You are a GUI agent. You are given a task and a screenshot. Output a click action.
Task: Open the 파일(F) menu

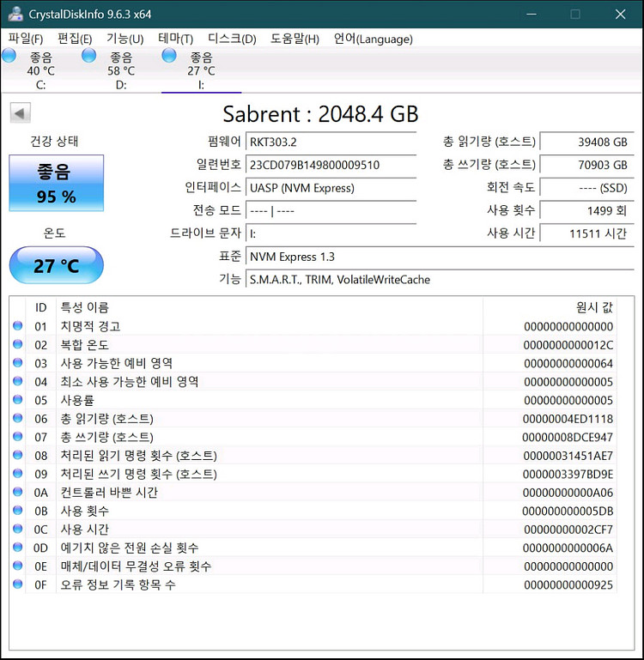click(26, 39)
